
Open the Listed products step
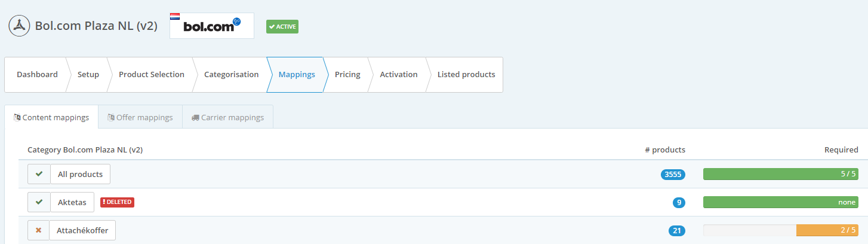466,75
